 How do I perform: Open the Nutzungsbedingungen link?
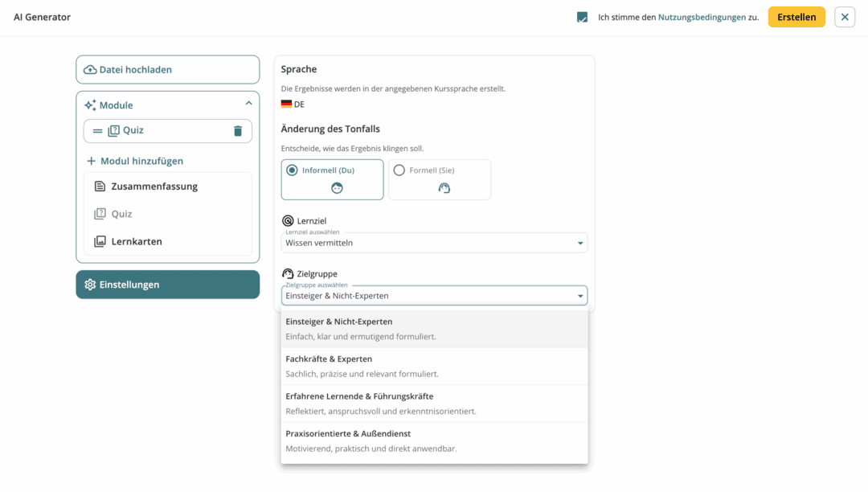click(x=702, y=17)
